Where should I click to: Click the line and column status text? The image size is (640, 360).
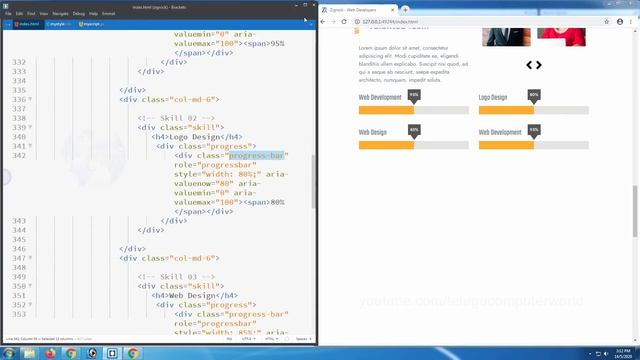coord(40,339)
